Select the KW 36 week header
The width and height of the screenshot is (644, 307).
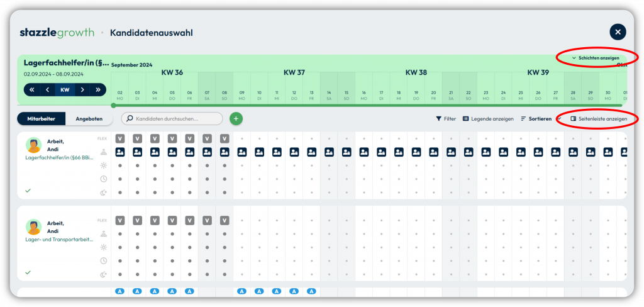point(172,73)
